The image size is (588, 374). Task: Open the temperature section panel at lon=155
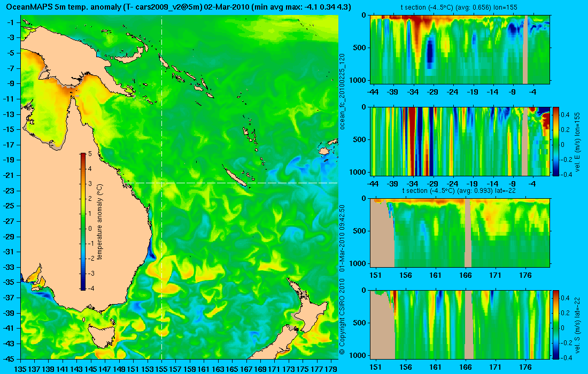point(460,50)
